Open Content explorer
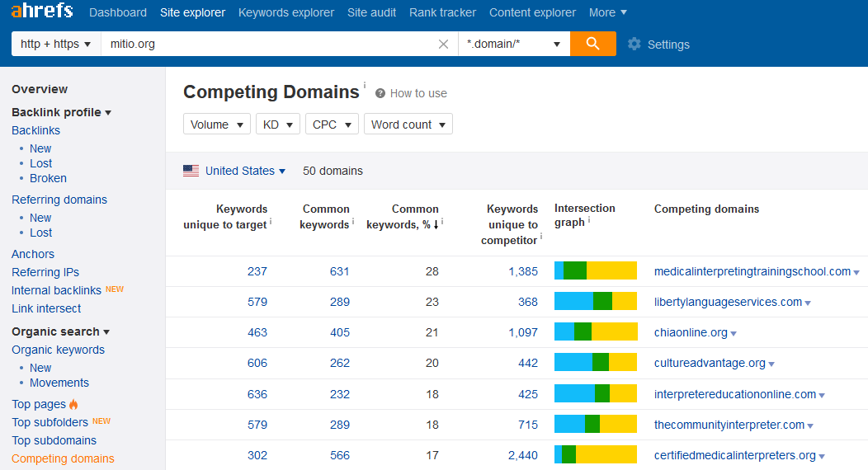 coord(532,12)
